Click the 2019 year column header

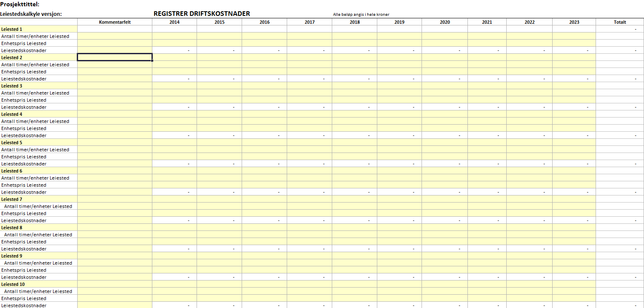pyautogui.click(x=399, y=22)
